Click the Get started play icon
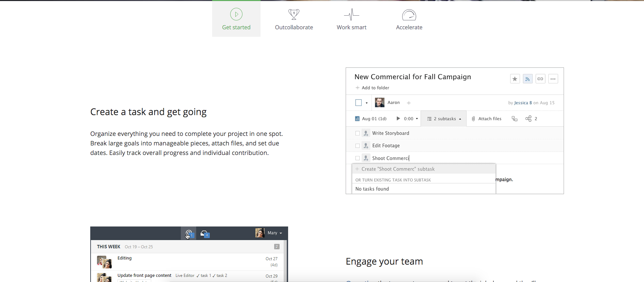 [236, 14]
